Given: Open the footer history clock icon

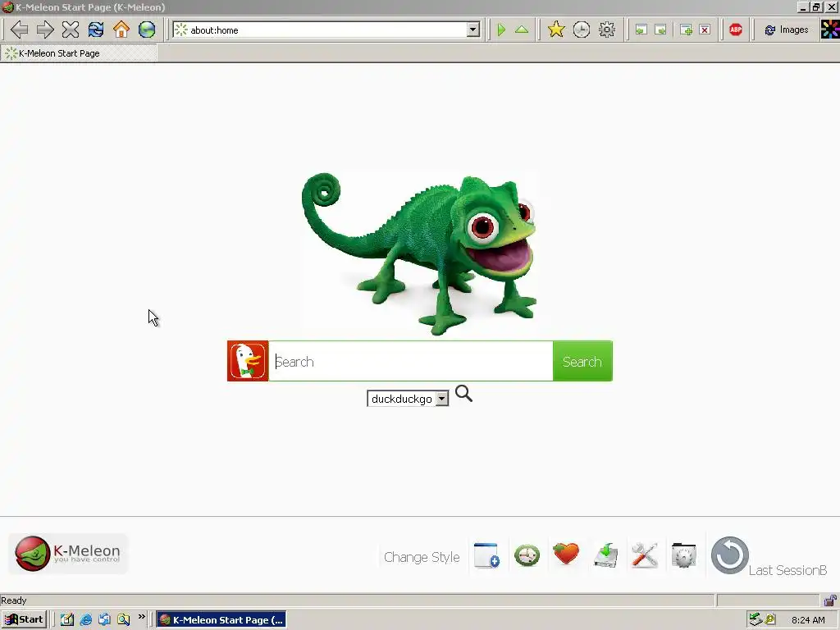Looking at the screenshot, I should tap(527, 555).
